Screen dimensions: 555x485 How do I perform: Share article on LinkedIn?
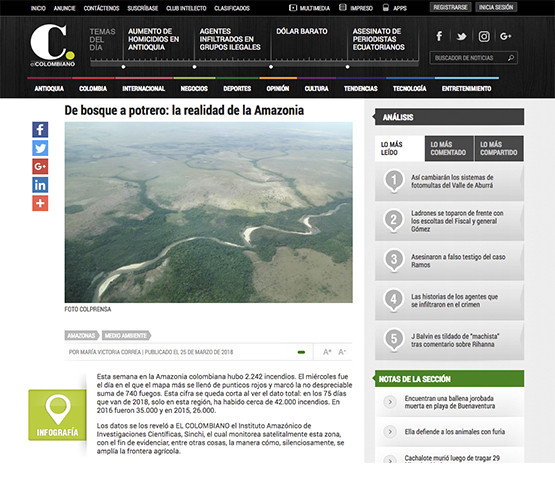[x=40, y=185]
